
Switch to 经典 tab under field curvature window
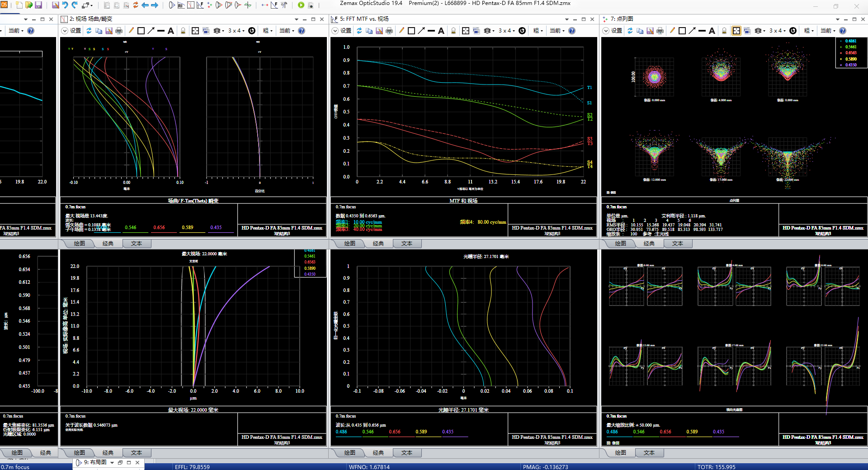point(108,244)
